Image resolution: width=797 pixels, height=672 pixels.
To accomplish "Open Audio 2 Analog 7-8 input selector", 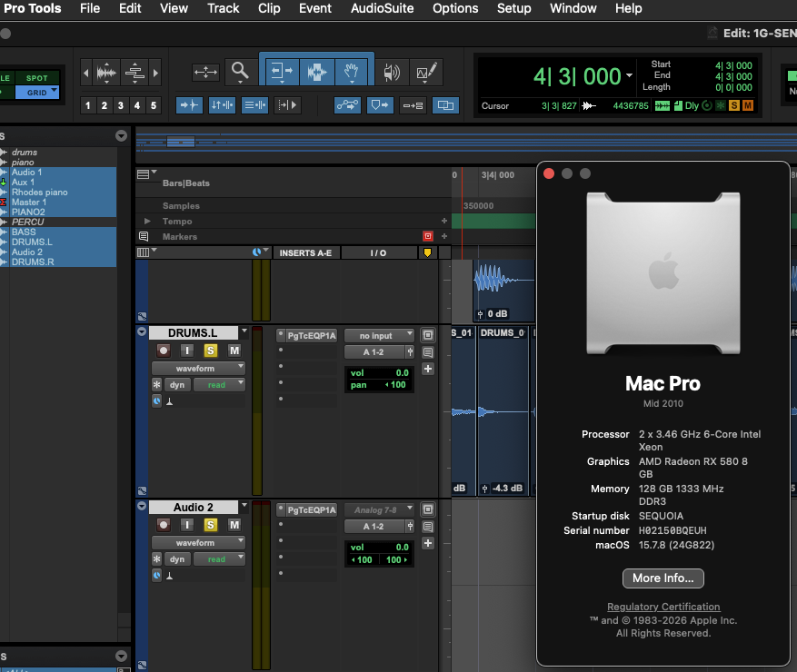I will pyautogui.click(x=379, y=510).
